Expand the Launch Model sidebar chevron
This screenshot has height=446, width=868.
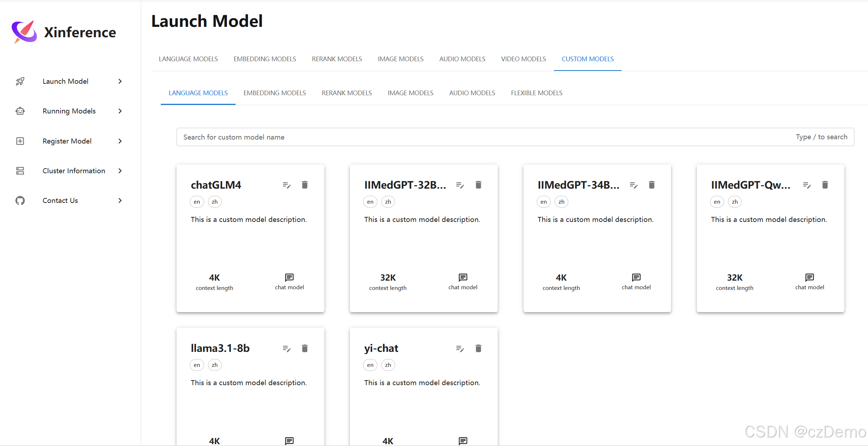(120, 81)
